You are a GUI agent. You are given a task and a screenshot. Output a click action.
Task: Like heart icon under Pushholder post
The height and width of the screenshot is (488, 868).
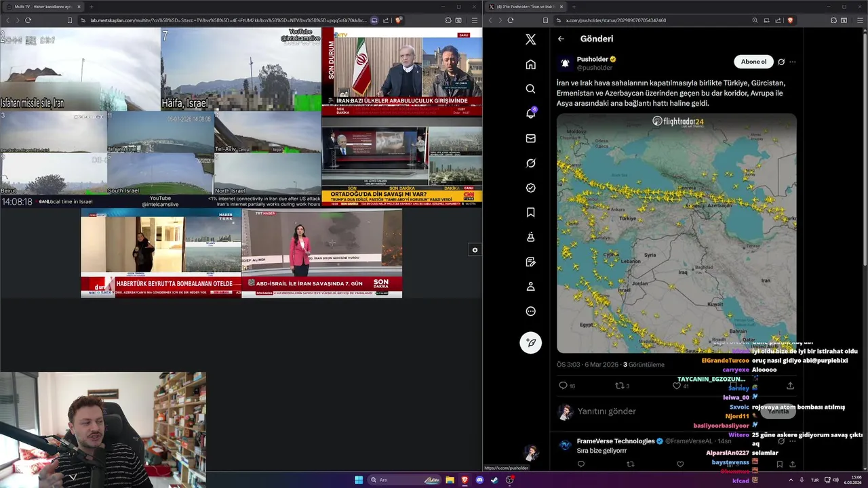(676, 386)
